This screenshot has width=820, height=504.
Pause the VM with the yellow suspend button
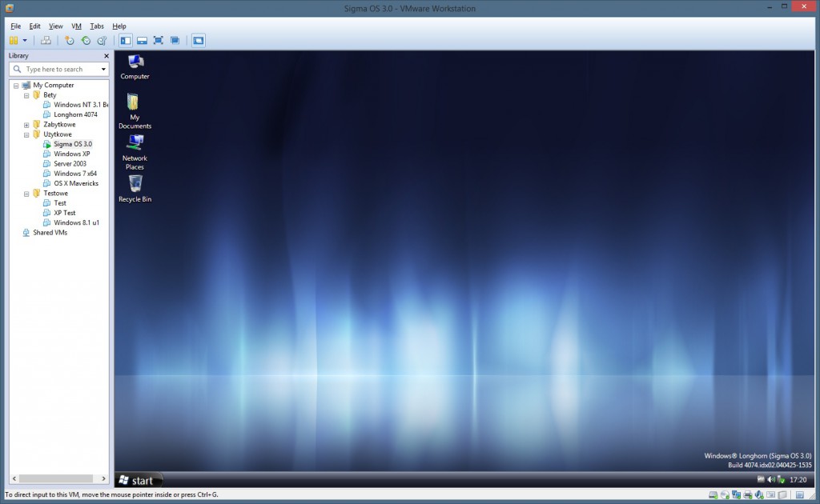14,40
